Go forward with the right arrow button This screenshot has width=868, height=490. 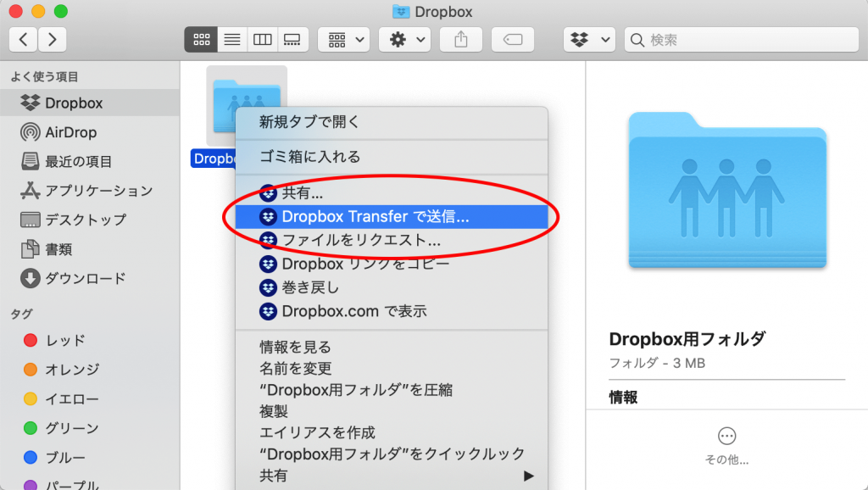click(x=52, y=39)
